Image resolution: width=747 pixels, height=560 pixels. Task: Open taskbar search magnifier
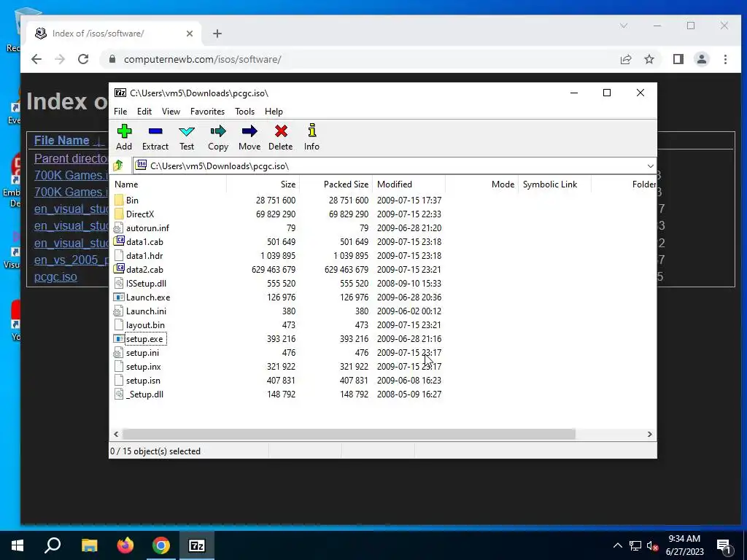pyautogui.click(x=53, y=545)
